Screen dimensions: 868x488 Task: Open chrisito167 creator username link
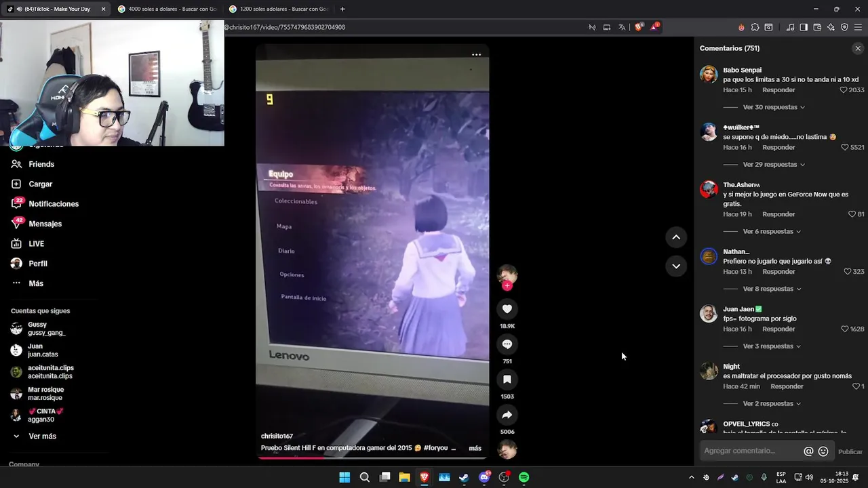point(277,436)
